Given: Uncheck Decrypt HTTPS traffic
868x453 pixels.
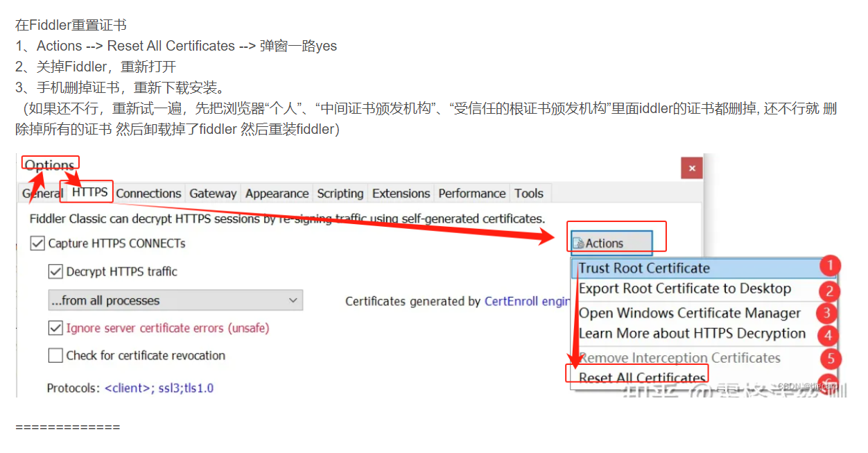Looking at the screenshot, I should [x=55, y=271].
